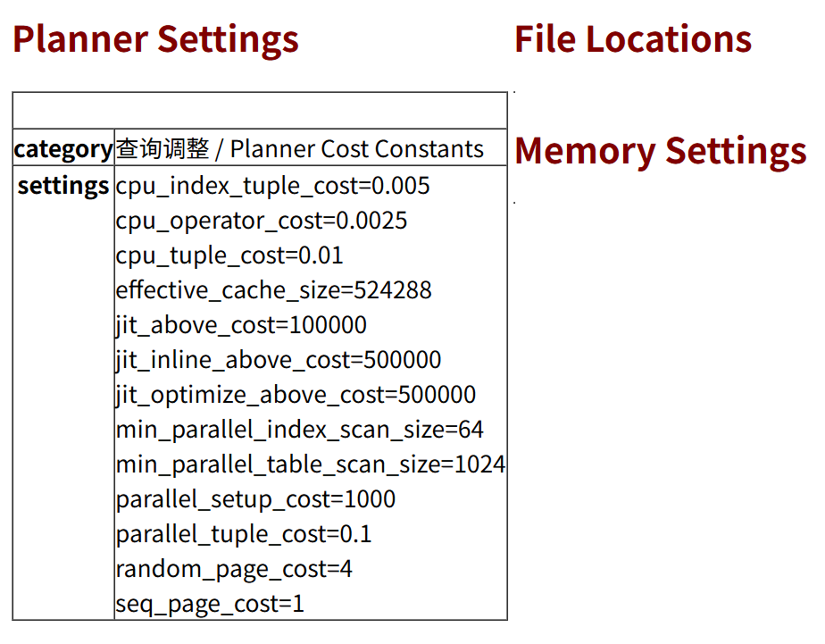
Task: Click the empty top row of the table
Action: pos(260,111)
